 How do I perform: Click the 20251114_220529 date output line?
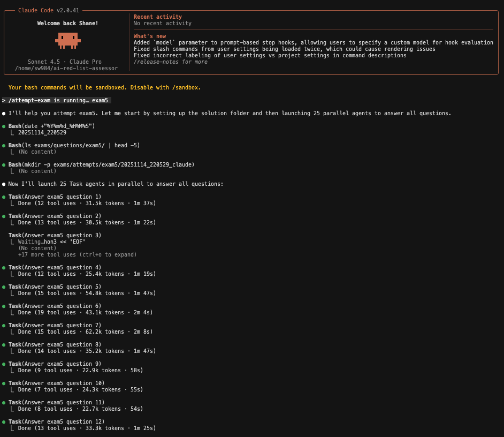42,133
